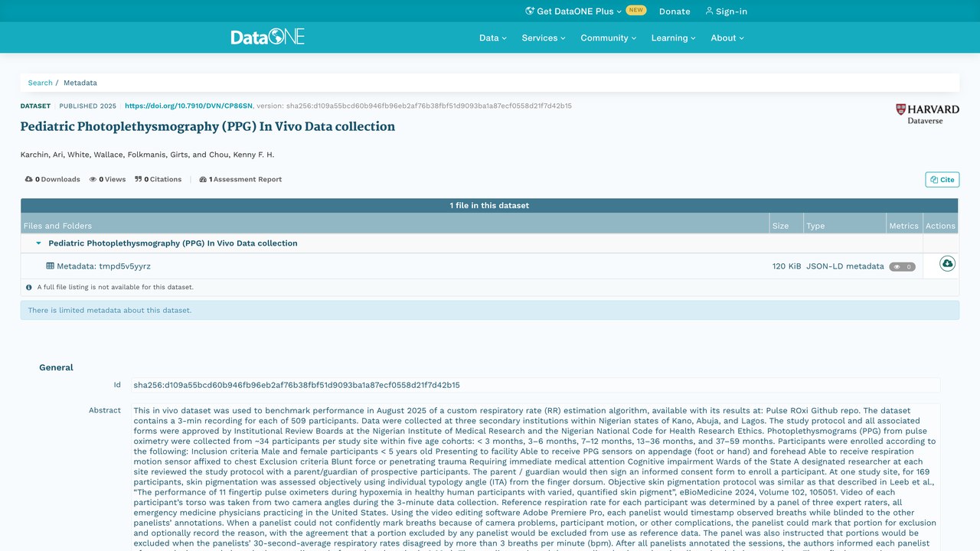
Task: Click the authors line starting with Karchin, Ari
Action: coord(147,155)
